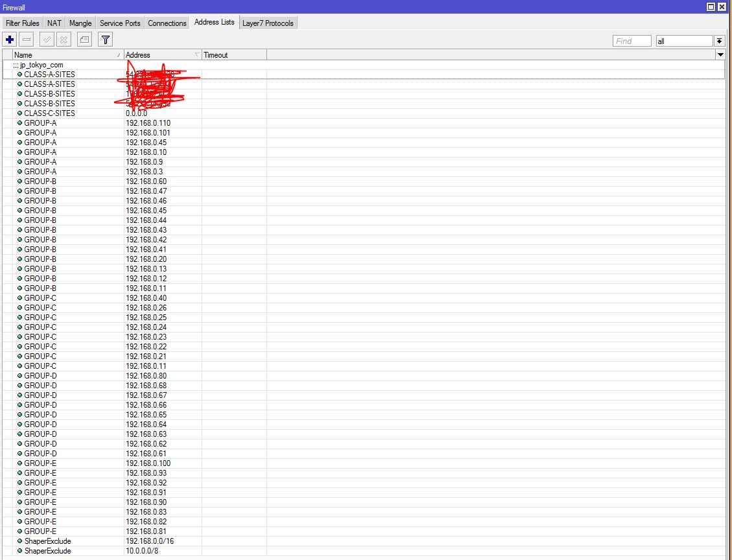
Task: Sort by the Address column header
Action: click(x=163, y=55)
